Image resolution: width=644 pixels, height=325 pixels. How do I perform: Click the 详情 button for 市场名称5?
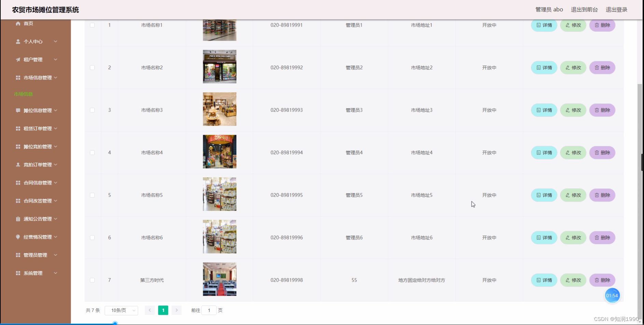pos(544,195)
